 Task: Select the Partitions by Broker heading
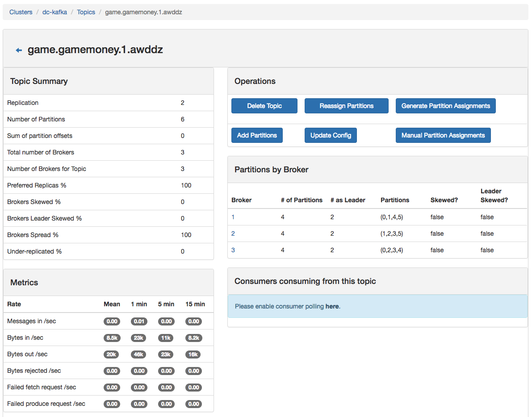(x=271, y=170)
